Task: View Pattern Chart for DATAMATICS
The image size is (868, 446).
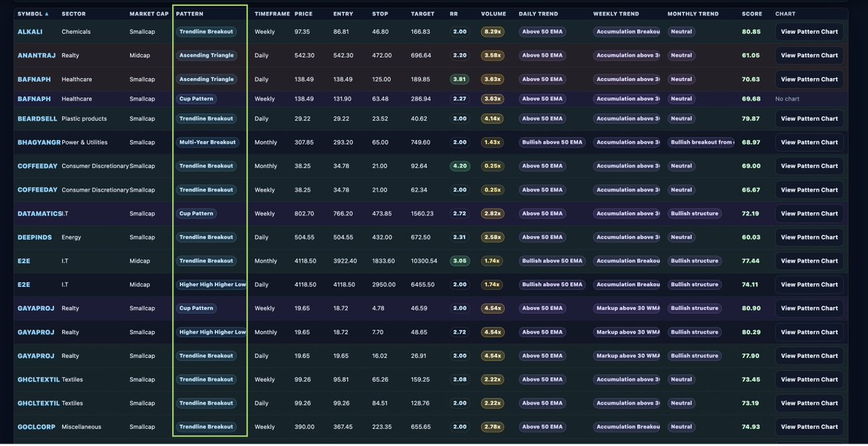Action: (x=809, y=214)
